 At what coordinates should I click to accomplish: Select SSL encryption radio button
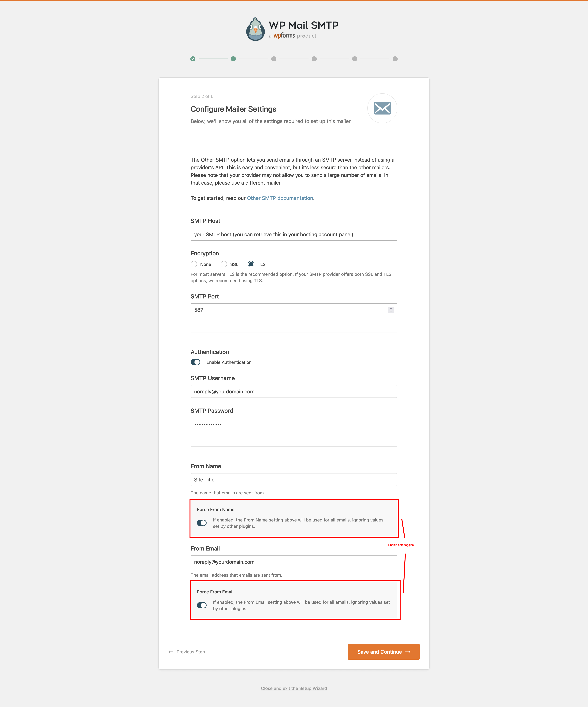224,264
